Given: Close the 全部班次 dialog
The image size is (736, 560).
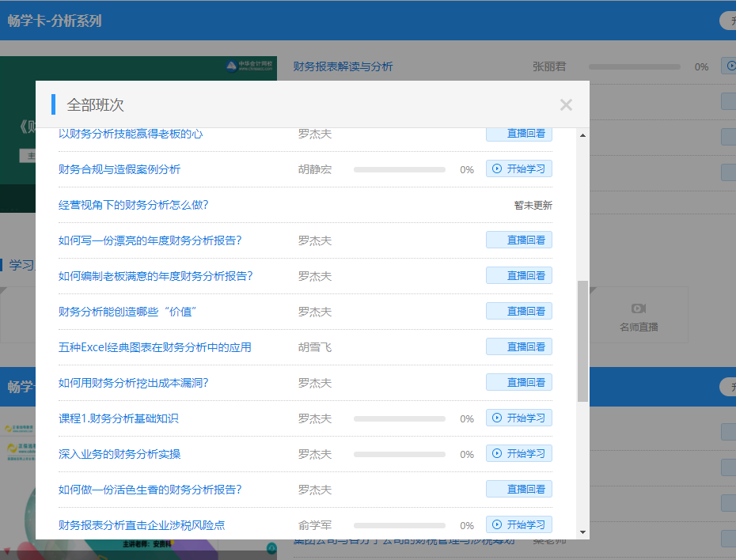Looking at the screenshot, I should (566, 104).
